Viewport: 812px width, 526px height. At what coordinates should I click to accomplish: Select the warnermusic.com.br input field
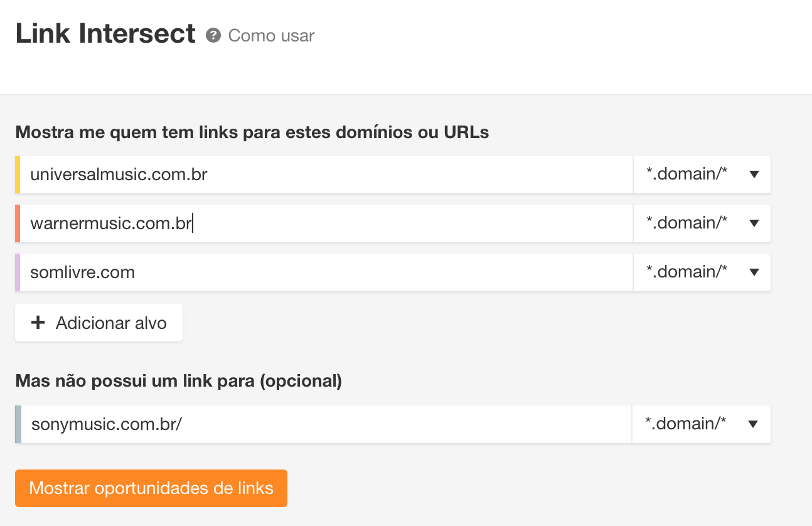pyautogui.click(x=314, y=223)
